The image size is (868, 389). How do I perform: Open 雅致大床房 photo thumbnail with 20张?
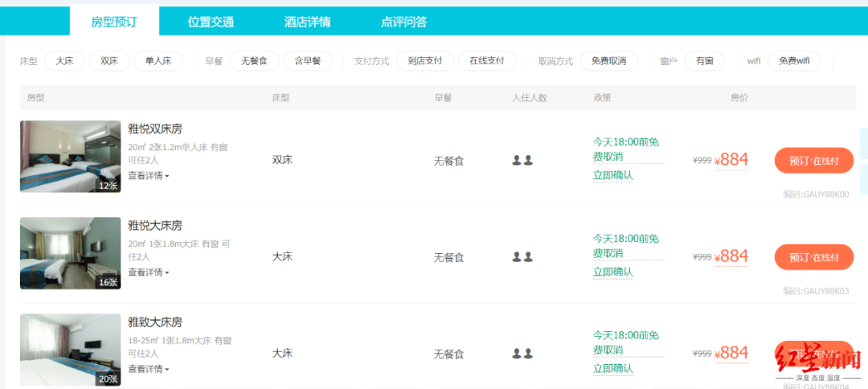pyautogui.click(x=70, y=350)
